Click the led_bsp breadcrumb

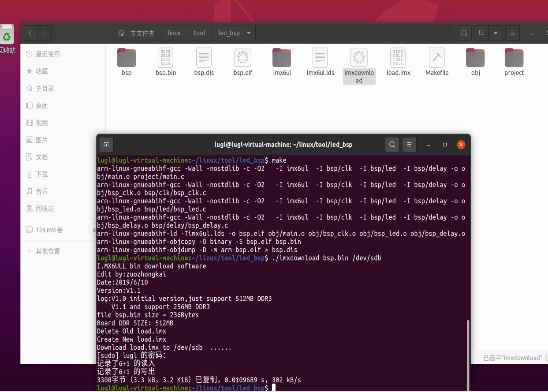tap(229, 33)
